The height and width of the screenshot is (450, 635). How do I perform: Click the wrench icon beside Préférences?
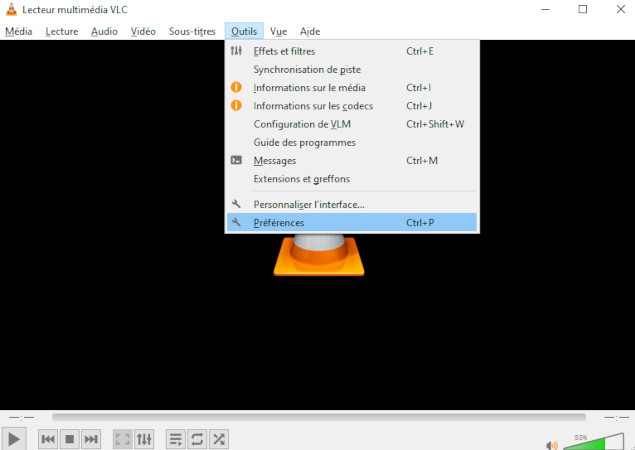tap(236, 222)
